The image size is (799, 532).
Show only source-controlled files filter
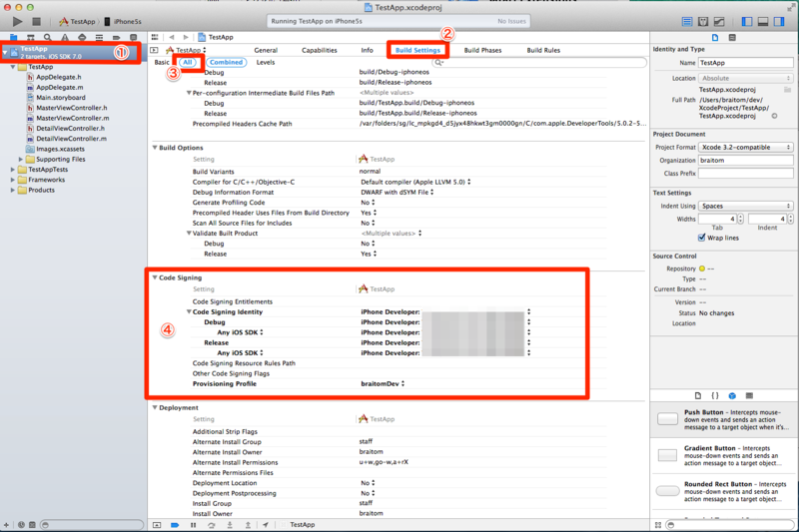32,525
